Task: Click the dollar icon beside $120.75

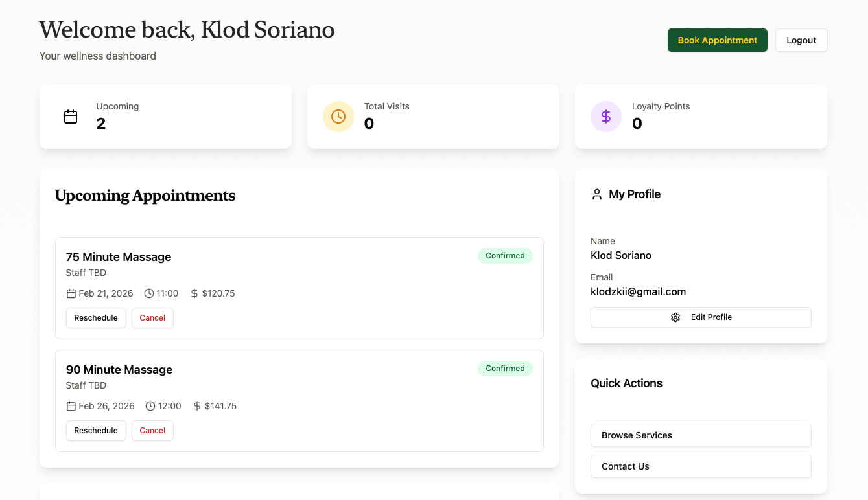Action: tap(193, 293)
